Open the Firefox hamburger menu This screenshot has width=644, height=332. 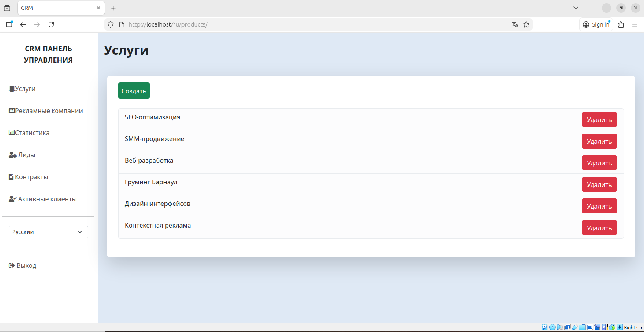[635, 24]
